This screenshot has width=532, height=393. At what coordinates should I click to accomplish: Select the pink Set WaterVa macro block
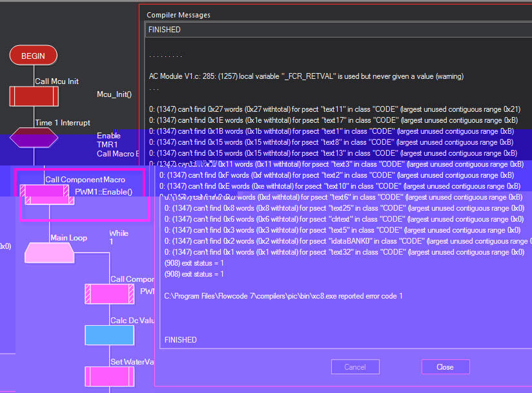click(110, 376)
